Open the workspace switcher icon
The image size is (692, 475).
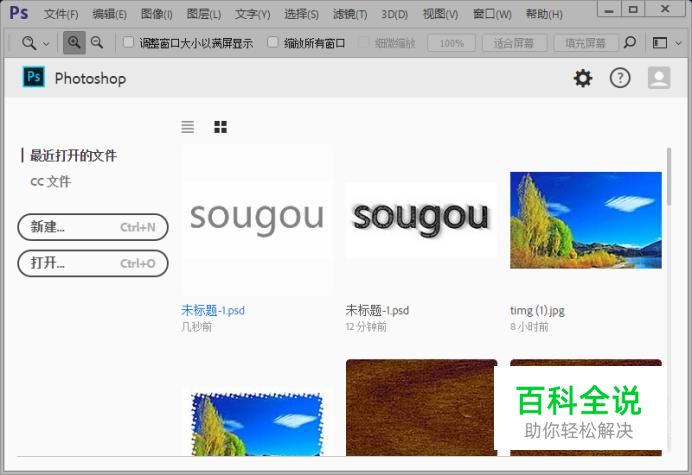[x=660, y=43]
